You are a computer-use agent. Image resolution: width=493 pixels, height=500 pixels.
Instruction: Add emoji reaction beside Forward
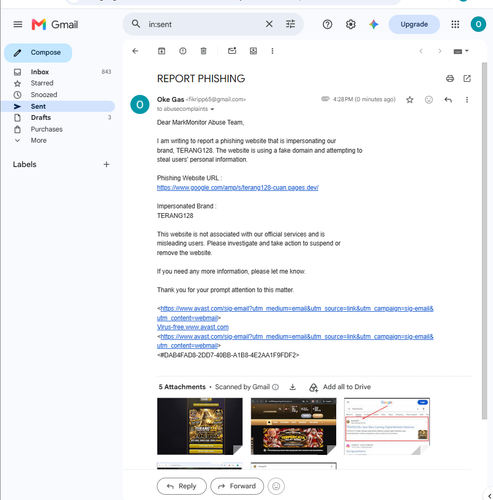(x=276, y=486)
